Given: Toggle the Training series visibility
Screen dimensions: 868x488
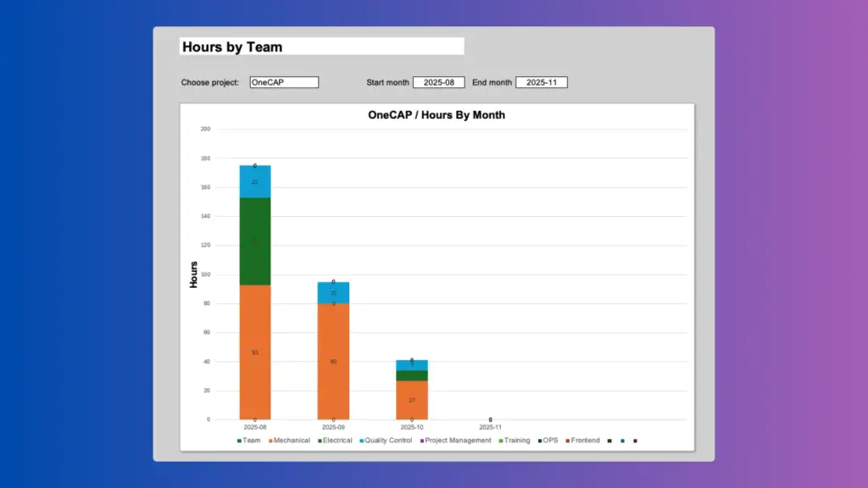Looking at the screenshot, I should [515, 441].
